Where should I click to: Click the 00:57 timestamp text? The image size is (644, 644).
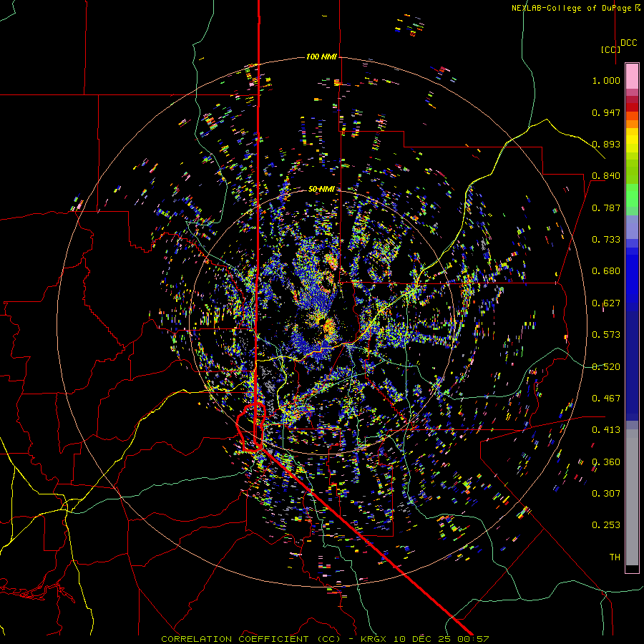[472, 639]
